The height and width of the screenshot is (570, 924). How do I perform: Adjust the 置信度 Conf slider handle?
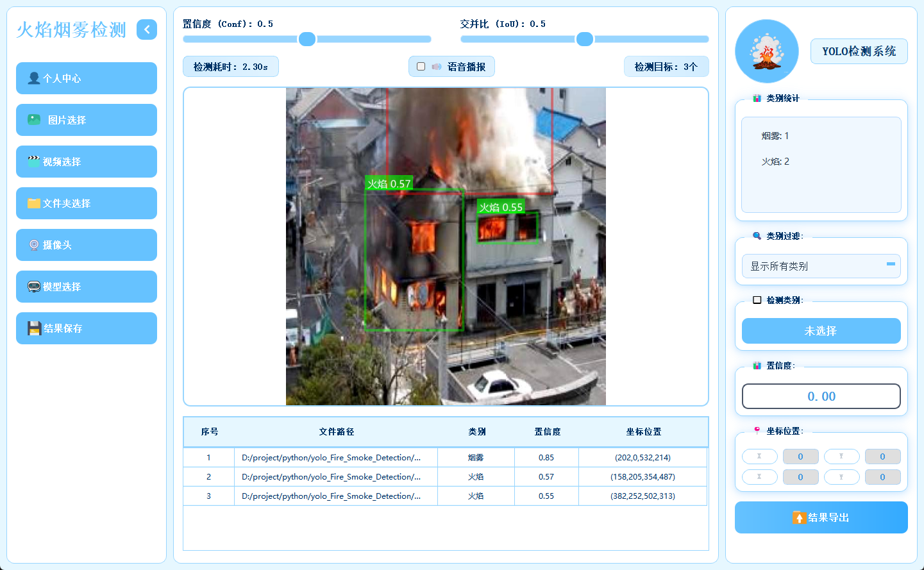(x=307, y=39)
